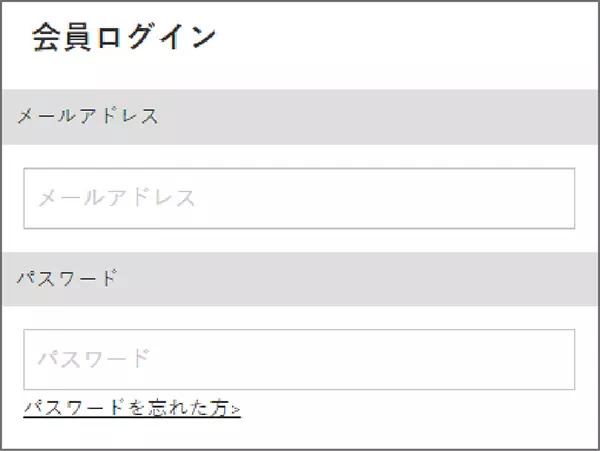
Task: Click the arrow after パスワードを忘れた方
Action: pyautogui.click(x=236, y=409)
